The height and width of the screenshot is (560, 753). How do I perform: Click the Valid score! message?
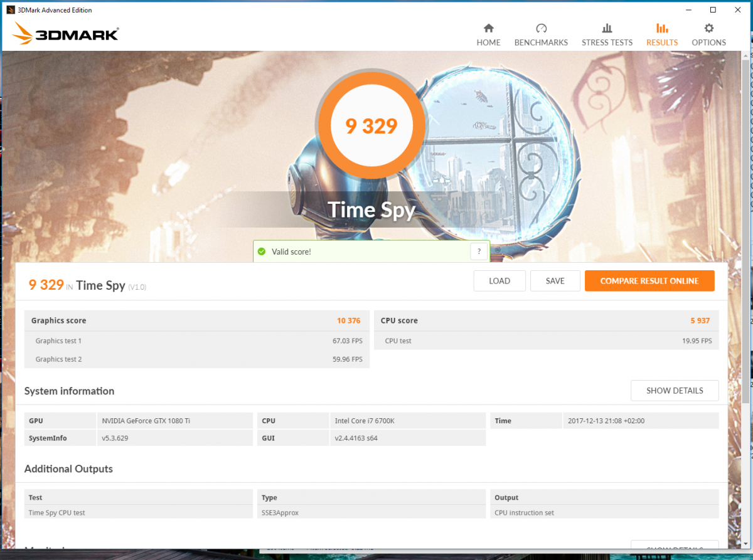click(291, 251)
